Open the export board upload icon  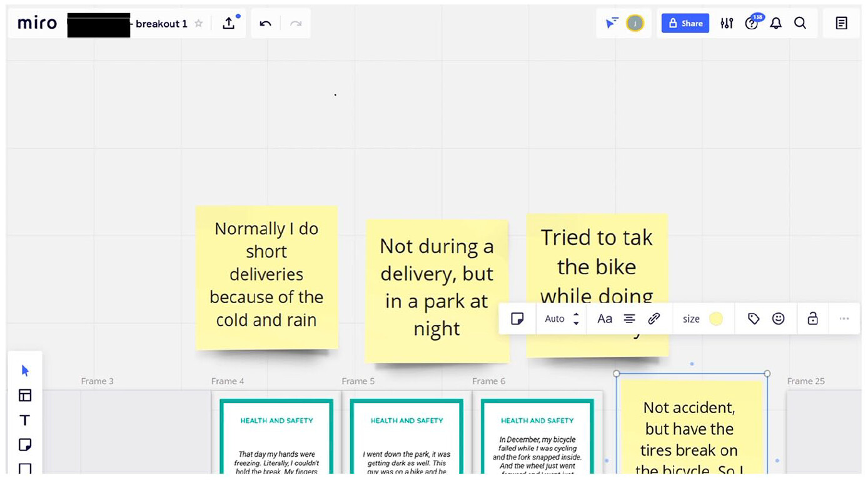coord(230,23)
